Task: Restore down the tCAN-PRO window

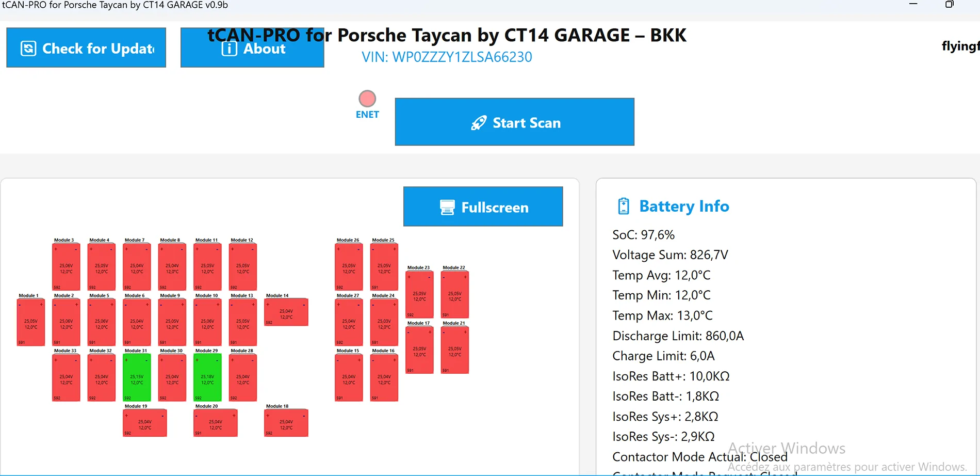Action: tap(949, 4)
